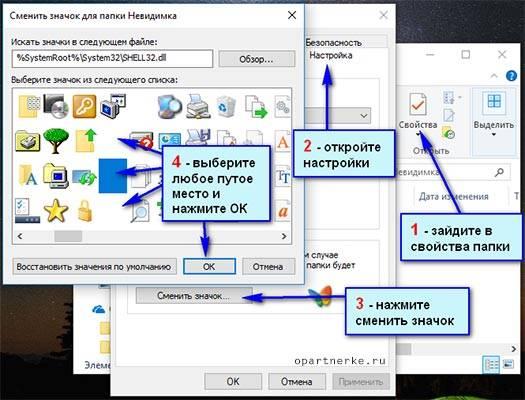
Task: Click the icon list scrollbar thumb
Action: (x=68, y=236)
